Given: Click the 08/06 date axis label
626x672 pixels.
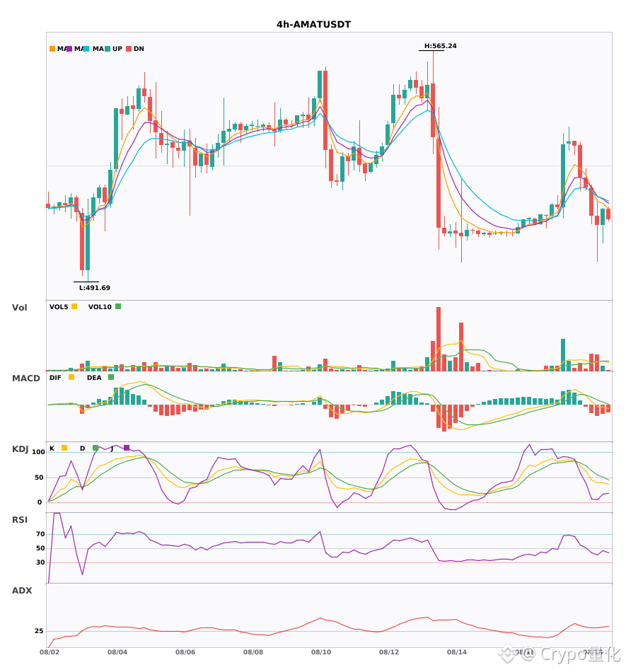Looking at the screenshot, I should click(x=185, y=652).
